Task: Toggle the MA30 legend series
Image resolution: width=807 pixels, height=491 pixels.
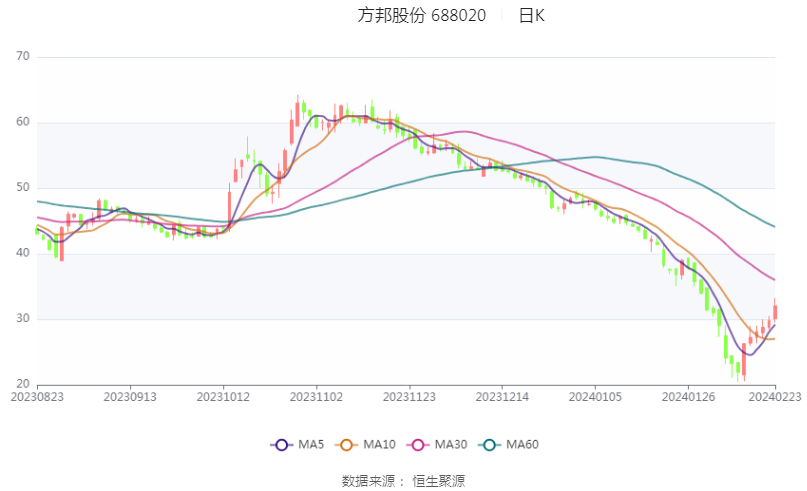Action: coord(437,444)
